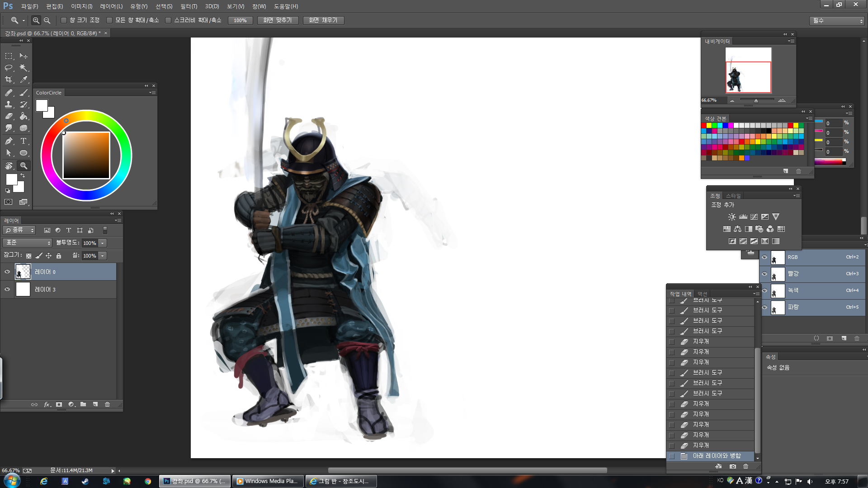Select the History Brush tool
Screen dimensions: 868x488
pyautogui.click(x=24, y=104)
